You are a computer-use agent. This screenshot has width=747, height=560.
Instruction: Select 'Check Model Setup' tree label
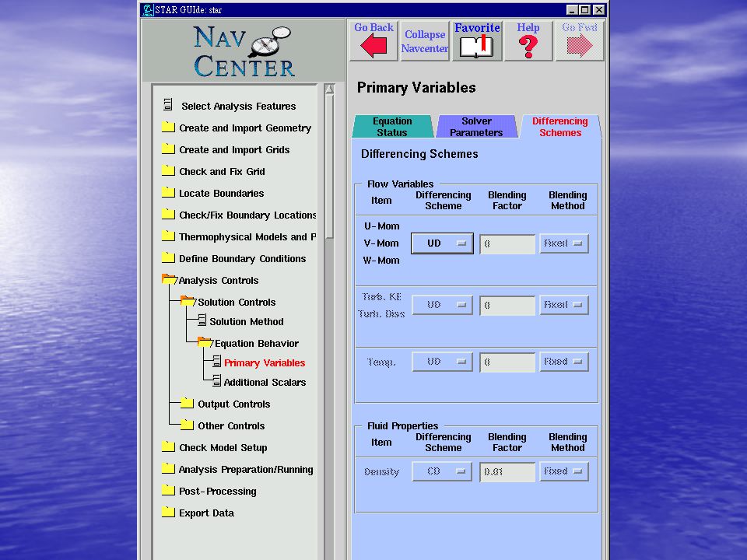point(223,448)
